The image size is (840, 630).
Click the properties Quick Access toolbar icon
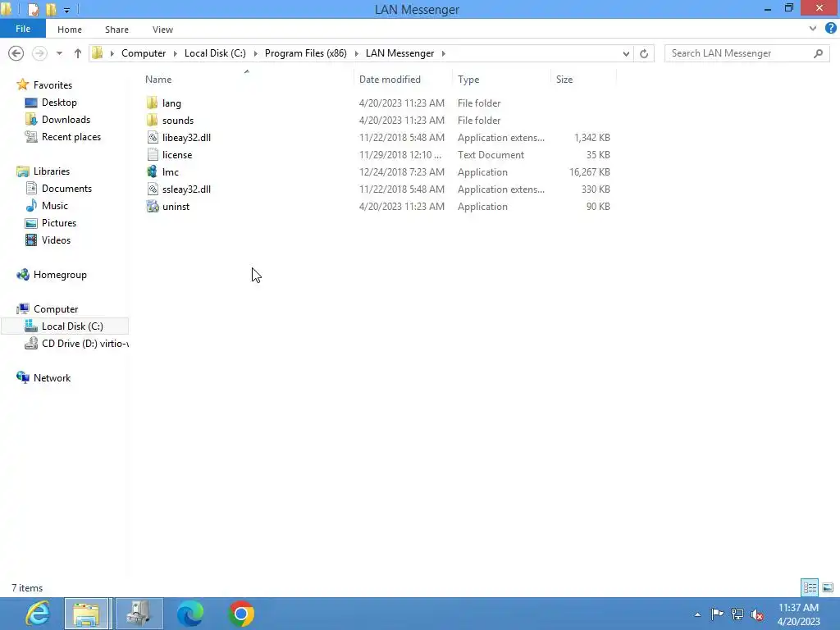pyautogui.click(x=33, y=10)
